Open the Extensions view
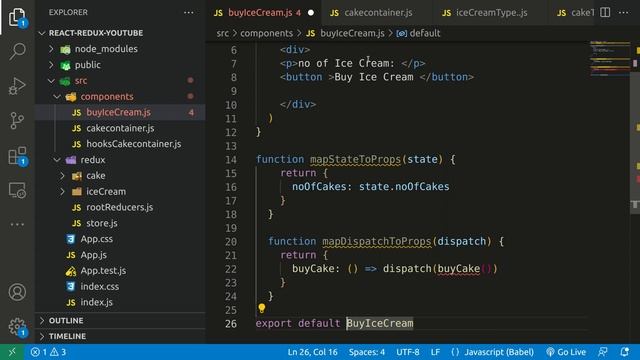The width and height of the screenshot is (640, 360). click(17, 156)
